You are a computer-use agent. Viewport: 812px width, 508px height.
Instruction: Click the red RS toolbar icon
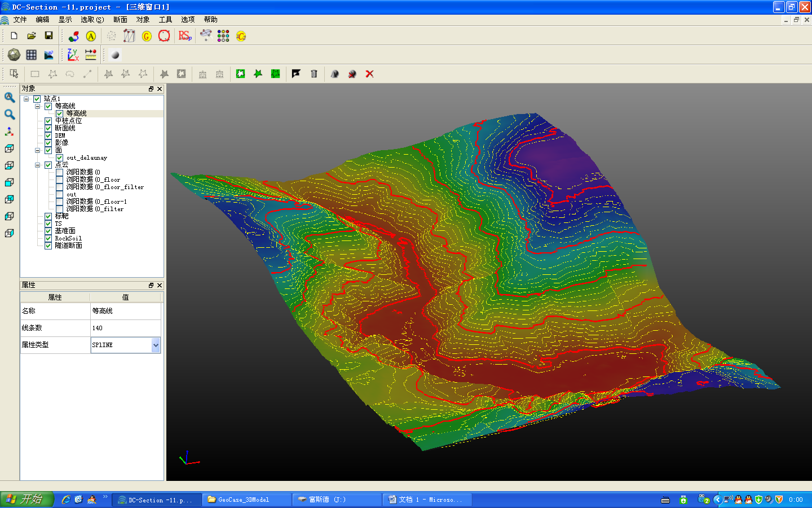tap(184, 36)
